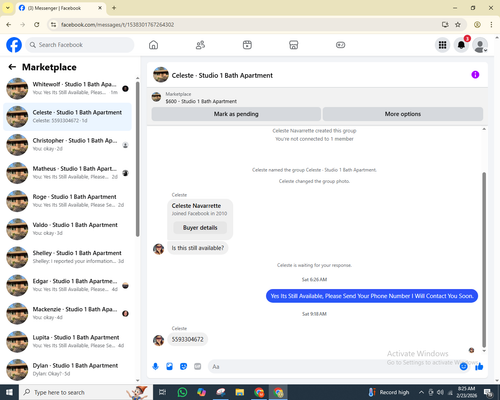Go back in browser history

(9, 25)
